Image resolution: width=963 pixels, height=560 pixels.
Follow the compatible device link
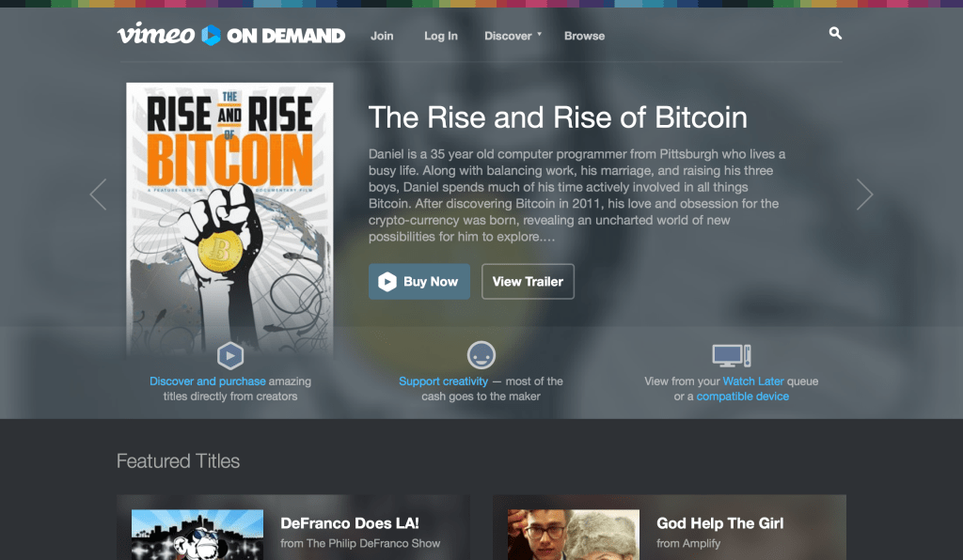coord(743,397)
